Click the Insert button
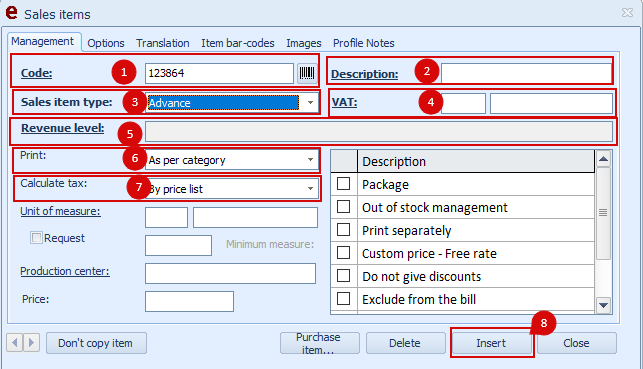The height and width of the screenshot is (369, 643). 491,343
